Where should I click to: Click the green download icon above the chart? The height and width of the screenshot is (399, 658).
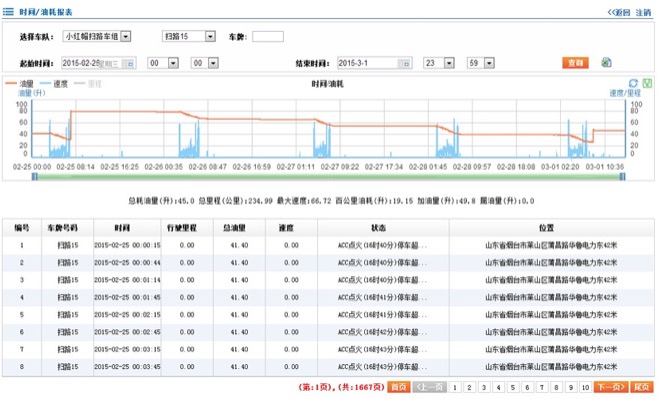(x=647, y=83)
